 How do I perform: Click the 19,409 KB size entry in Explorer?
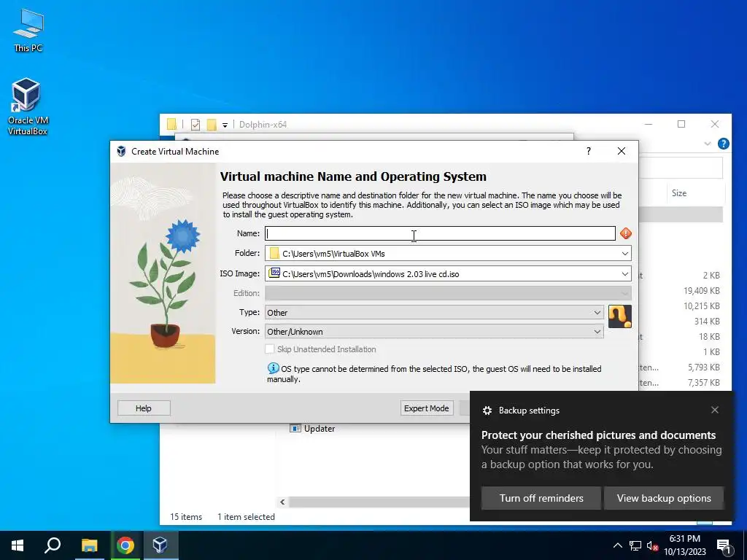[x=701, y=290]
